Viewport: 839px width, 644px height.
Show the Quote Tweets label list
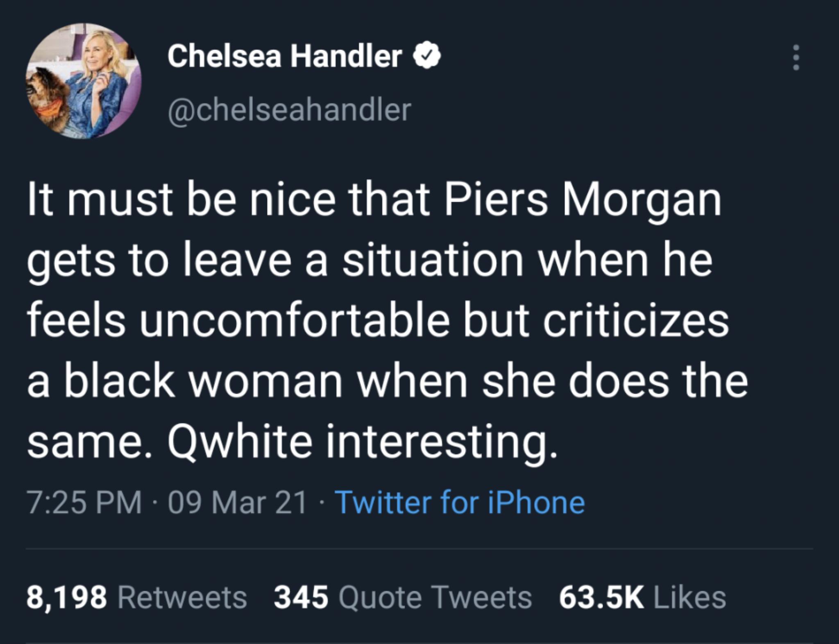435,597
